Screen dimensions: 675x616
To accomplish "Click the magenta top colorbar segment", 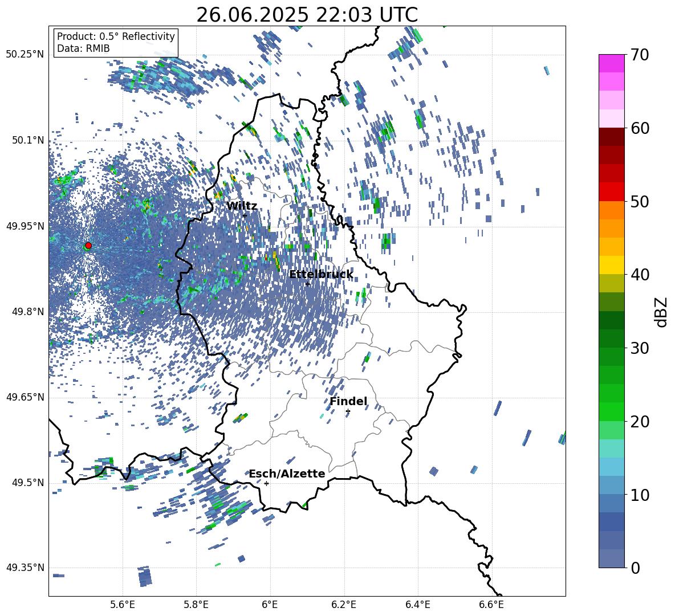I will (x=611, y=64).
